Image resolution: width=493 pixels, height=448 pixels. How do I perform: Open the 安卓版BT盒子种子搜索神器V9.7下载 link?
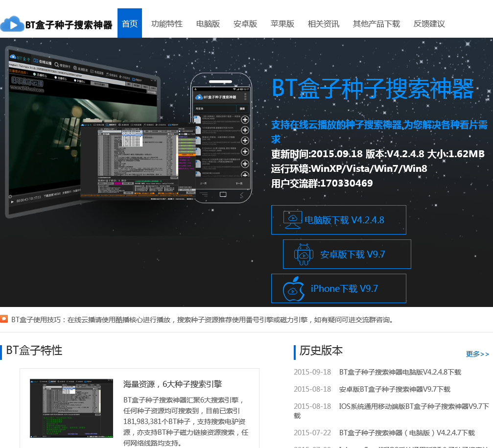pos(395,389)
